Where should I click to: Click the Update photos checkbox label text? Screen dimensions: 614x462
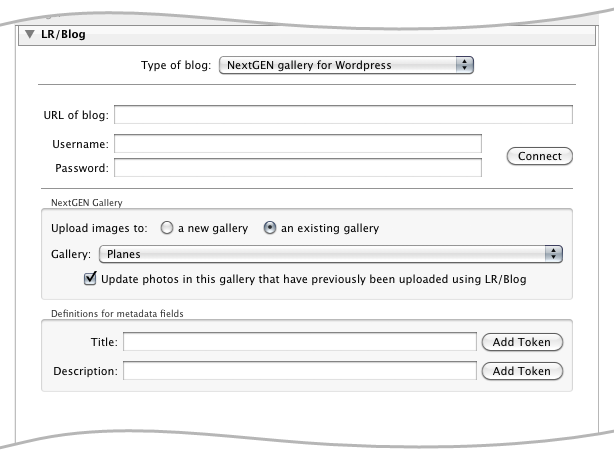(314, 279)
